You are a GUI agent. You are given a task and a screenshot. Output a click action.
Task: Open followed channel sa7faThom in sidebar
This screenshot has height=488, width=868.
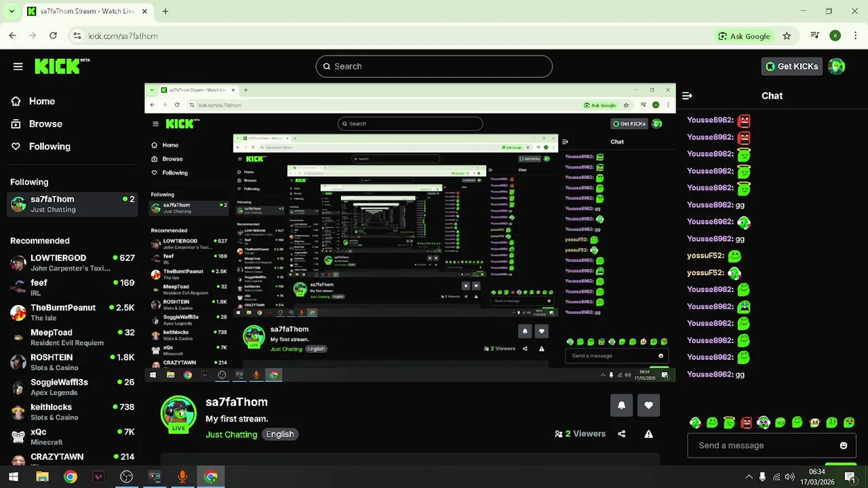[73, 204]
